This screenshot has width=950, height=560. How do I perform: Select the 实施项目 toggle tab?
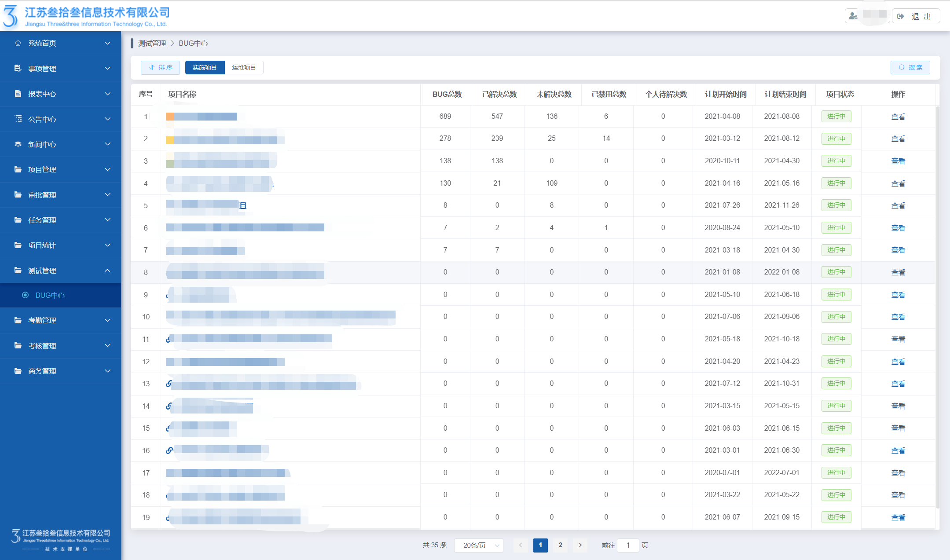click(205, 67)
